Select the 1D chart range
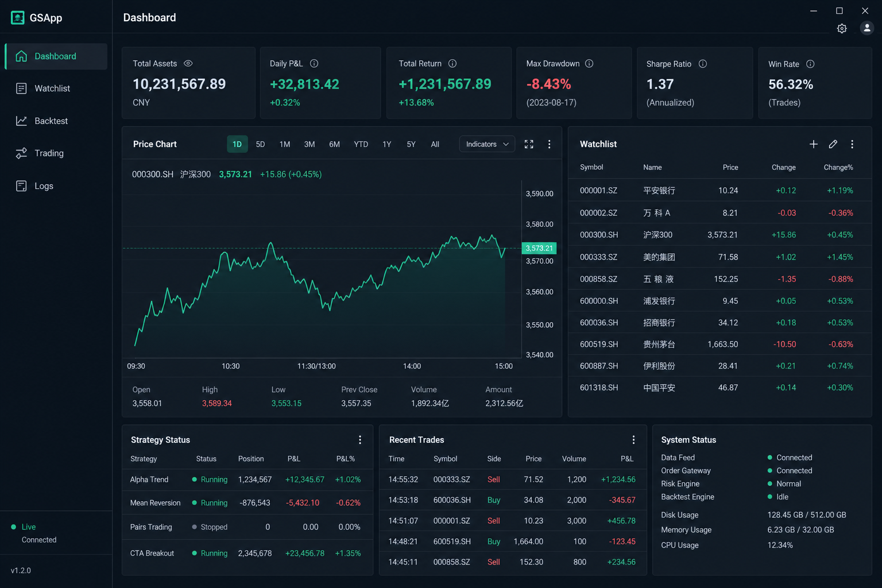The width and height of the screenshot is (882, 588). 237,144
